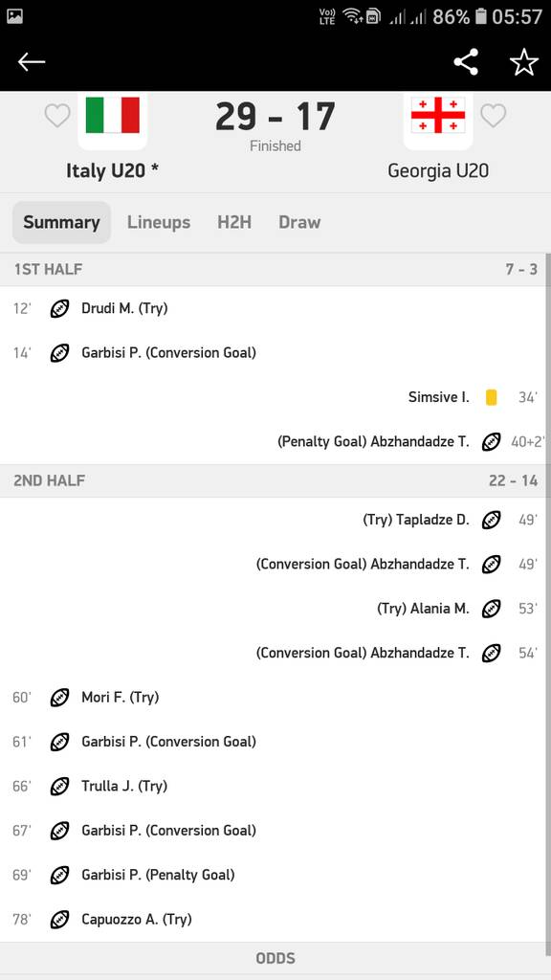The width and height of the screenshot is (551, 980).
Task: Click Simsive I. yellow card icon
Action: click(491, 397)
